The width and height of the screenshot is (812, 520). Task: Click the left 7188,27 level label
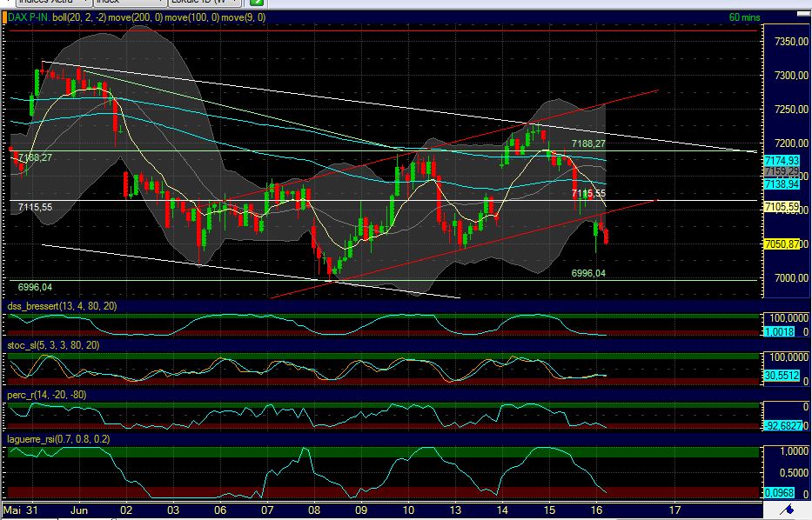(35, 157)
